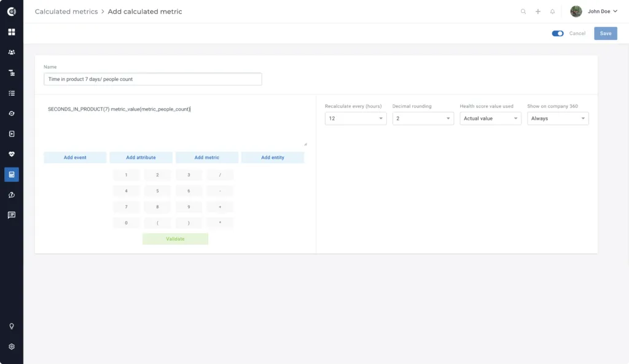Select the calculated metrics calculator icon
This screenshot has width=629, height=364.
[12, 174]
